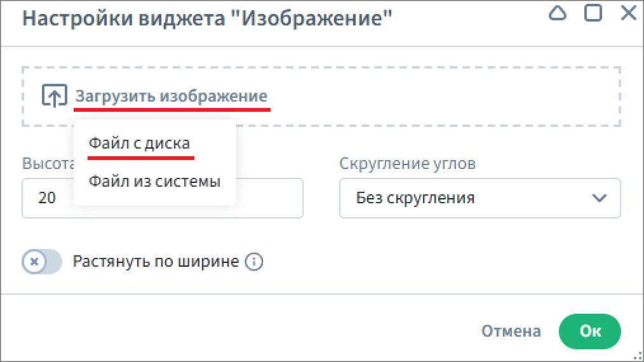Viewport: 644px width, 362px height.
Task: Maximize the widget settings dialog window
Action: (593, 13)
